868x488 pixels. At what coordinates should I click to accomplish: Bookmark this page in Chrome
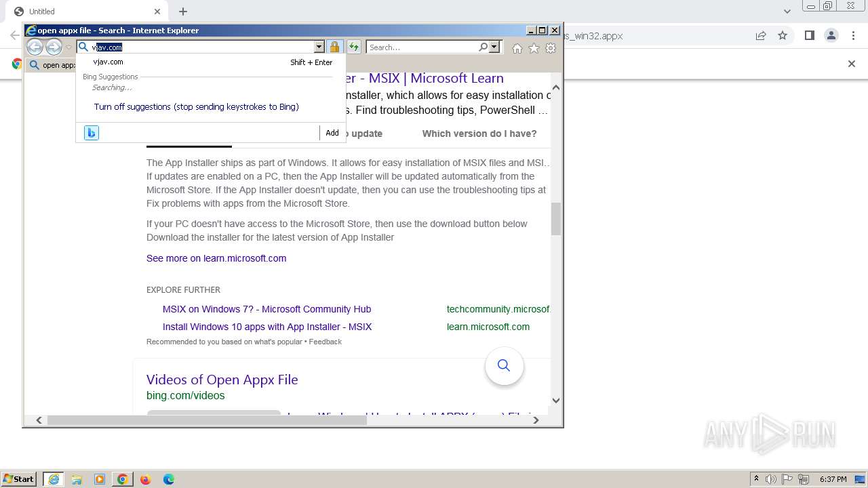point(783,35)
